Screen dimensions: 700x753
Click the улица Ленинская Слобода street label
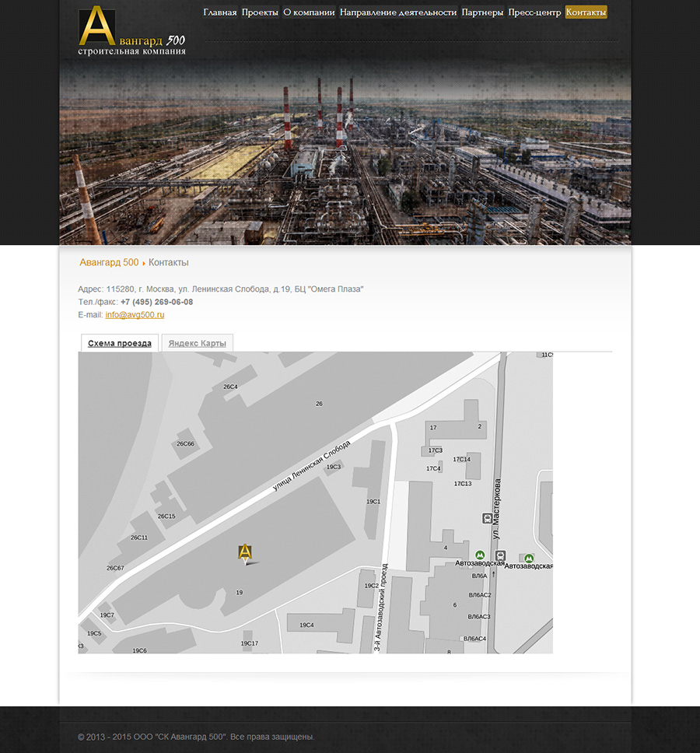(311, 466)
